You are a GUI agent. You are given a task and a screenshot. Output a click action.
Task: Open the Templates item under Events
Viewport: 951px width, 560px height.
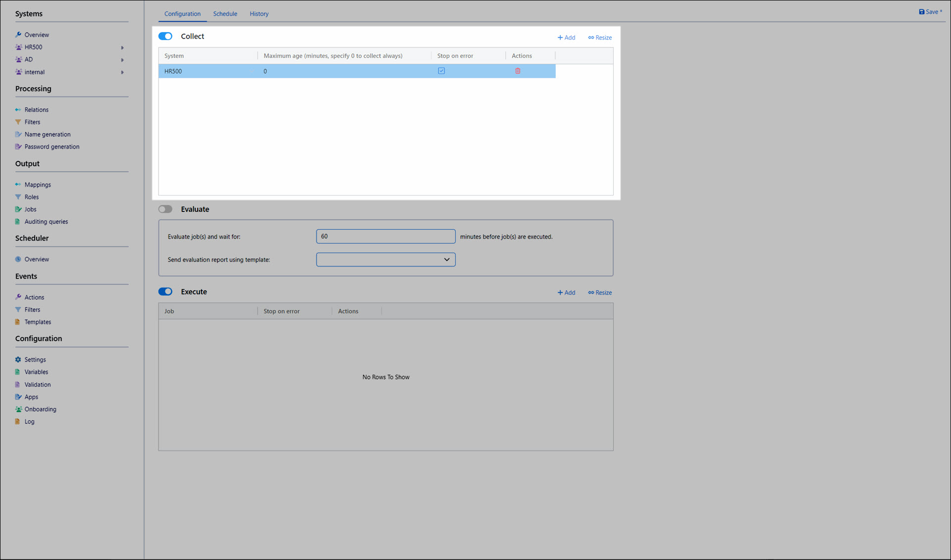(38, 322)
